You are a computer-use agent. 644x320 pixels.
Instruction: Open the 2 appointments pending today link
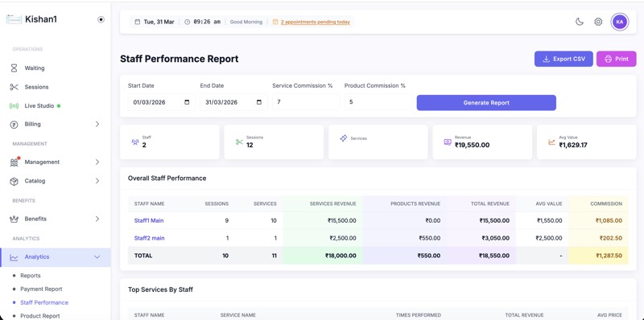pyautogui.click(x=316, y=22)
